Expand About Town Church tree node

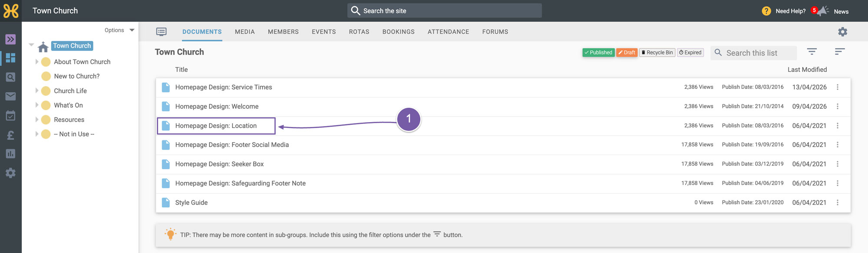point(37,62)
